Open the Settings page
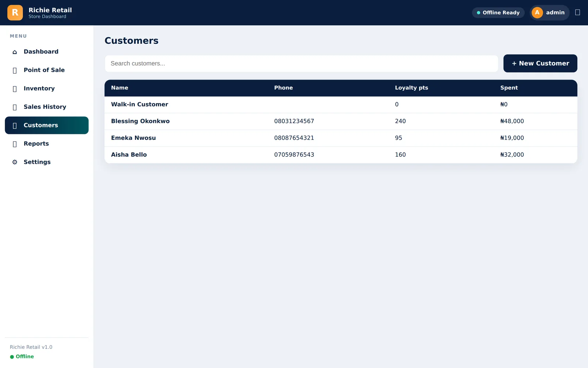The image size is (588, 368). [x=47, y=162]
